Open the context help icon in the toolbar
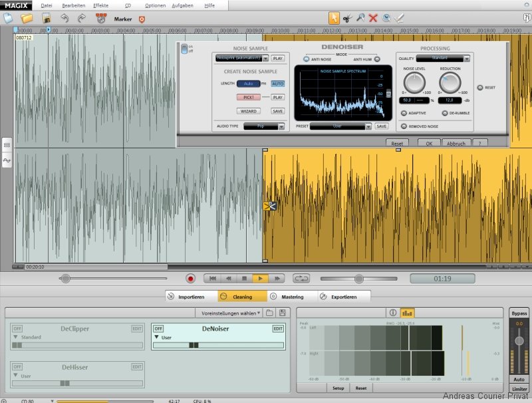 coord(527,18)
